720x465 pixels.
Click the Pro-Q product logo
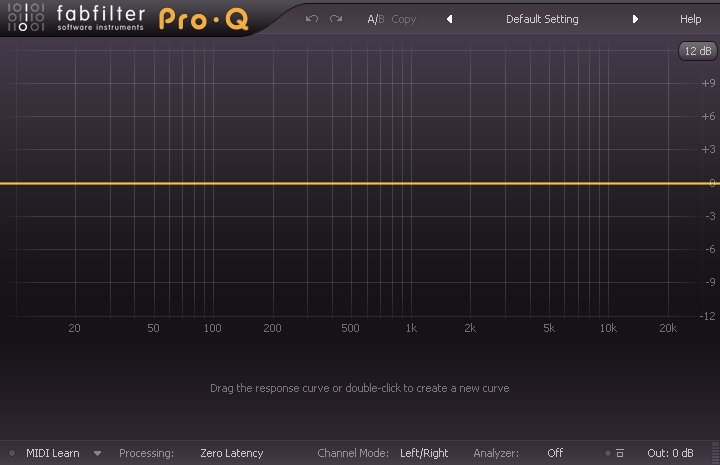click(x=204, y=20)
